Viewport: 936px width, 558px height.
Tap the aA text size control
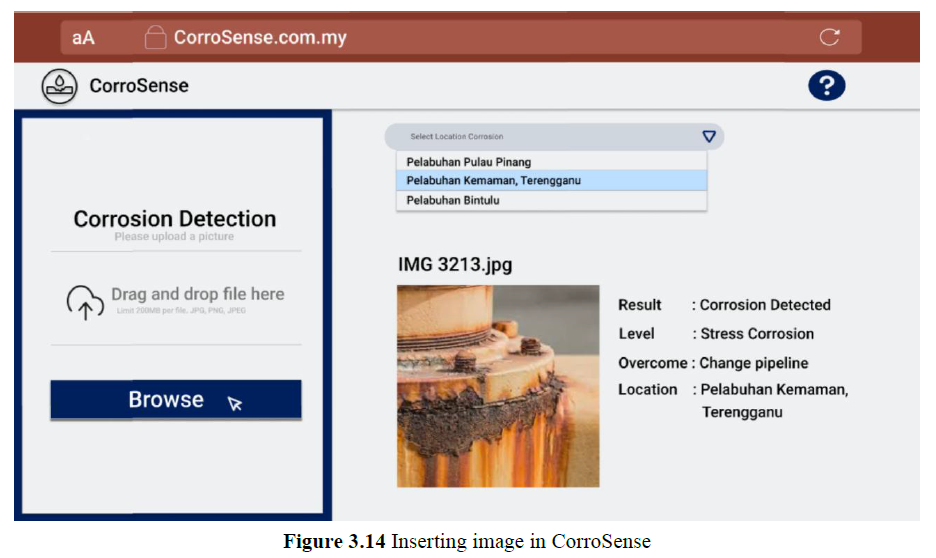point(83,38)
